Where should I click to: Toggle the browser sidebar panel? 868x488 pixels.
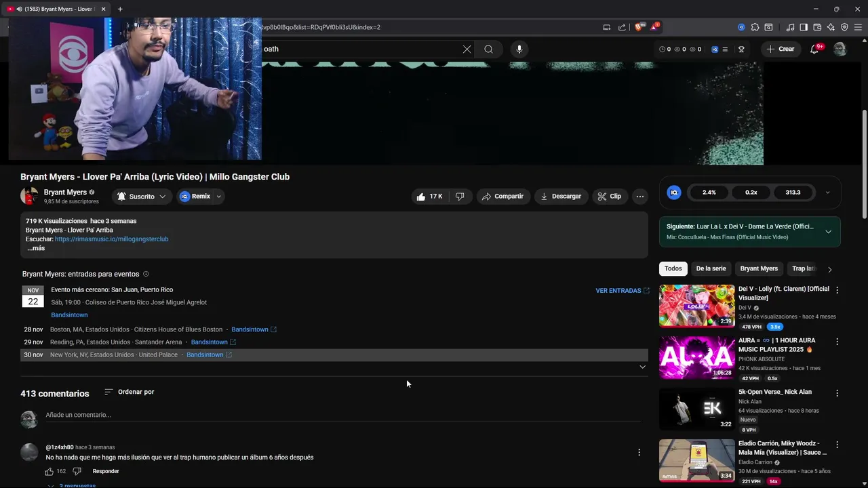[x=804, y=27]
